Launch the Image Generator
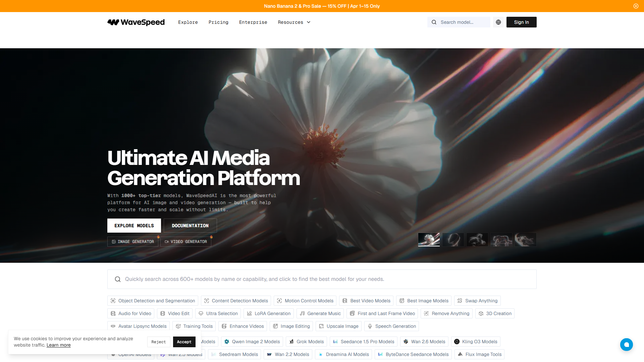The width and height of the screenshot is (644, 362). click(133, 242)
